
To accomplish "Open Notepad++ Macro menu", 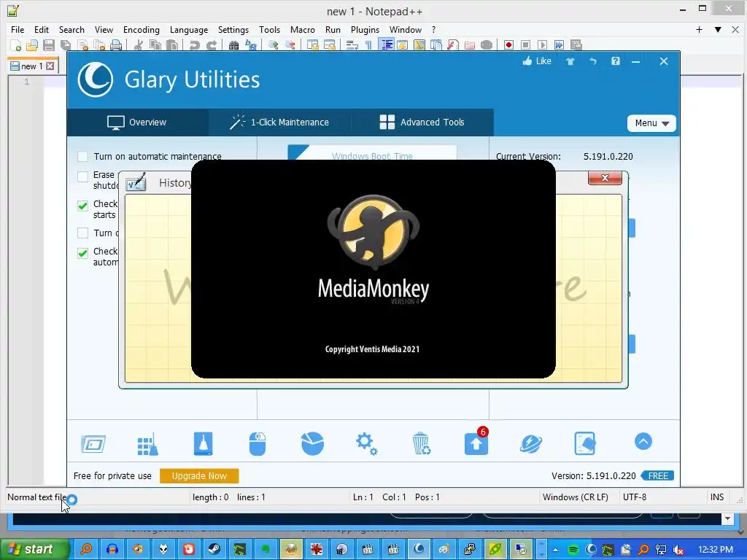I will [303, 29].
